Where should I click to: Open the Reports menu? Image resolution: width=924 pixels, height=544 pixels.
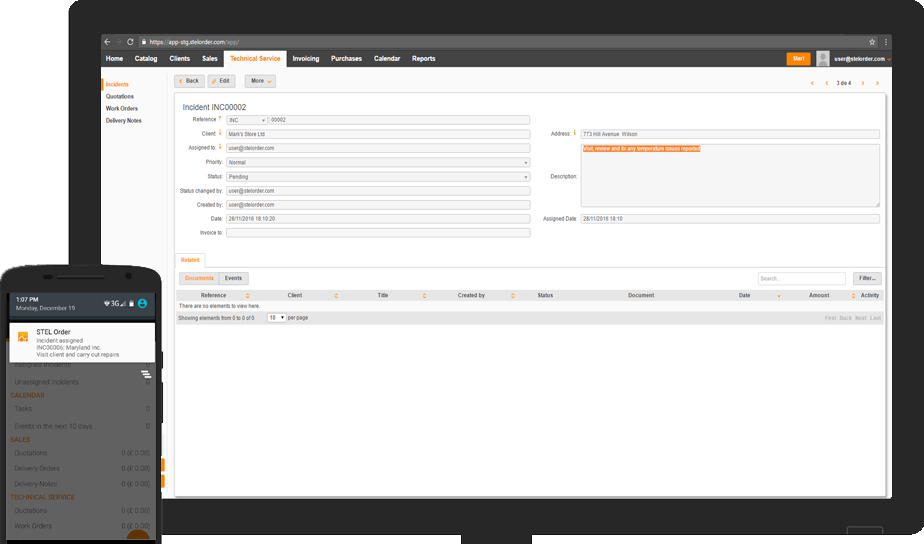(x=424, y=58)
